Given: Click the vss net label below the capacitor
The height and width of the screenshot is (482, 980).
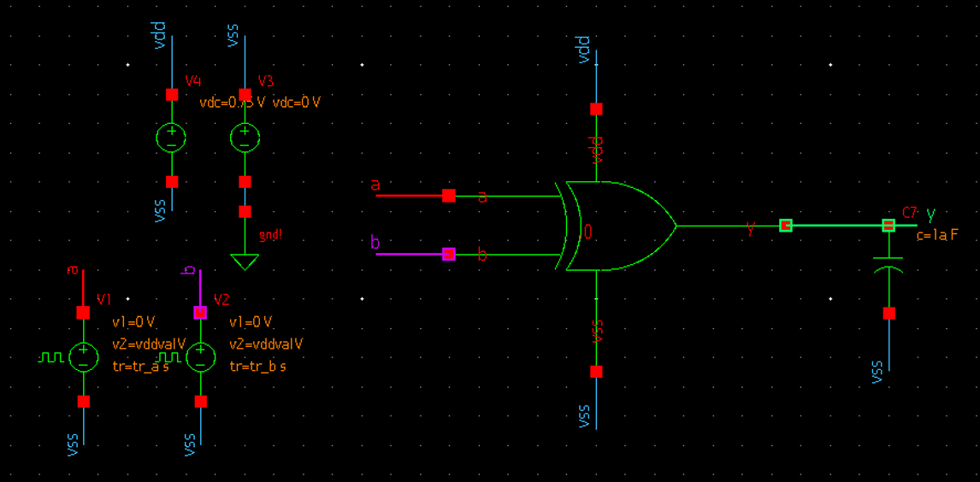Looking at the screenshot, I should pyautogui.click(x=877, y=371).
